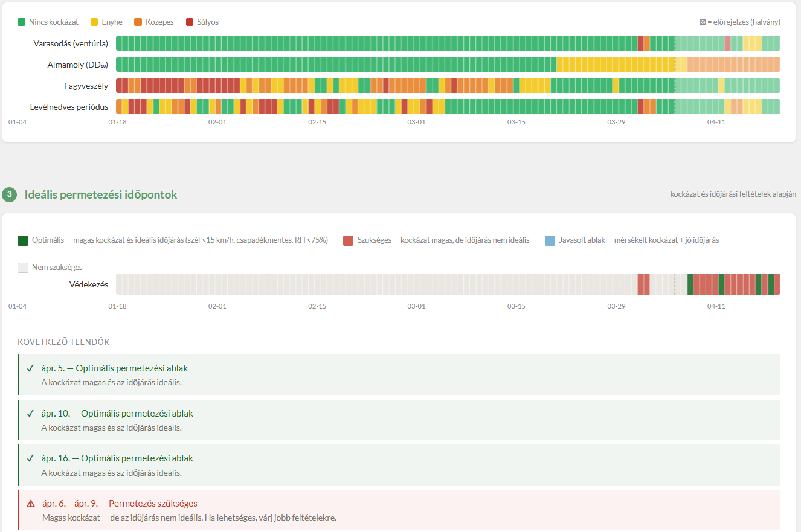The height and width of the screenshot is (532, 801).
Task: Click the warning triangle for Permetezés szükséges
Action: coord(31,504)
